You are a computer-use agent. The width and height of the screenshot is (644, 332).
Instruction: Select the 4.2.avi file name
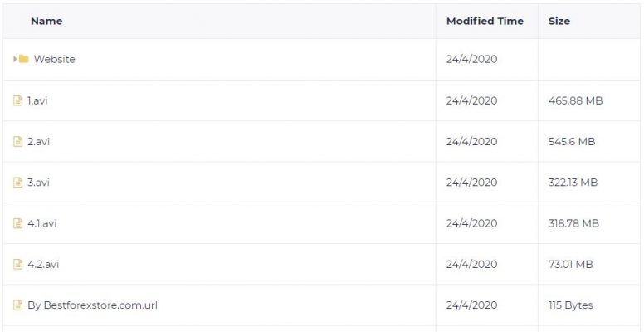tap(43, 264)
